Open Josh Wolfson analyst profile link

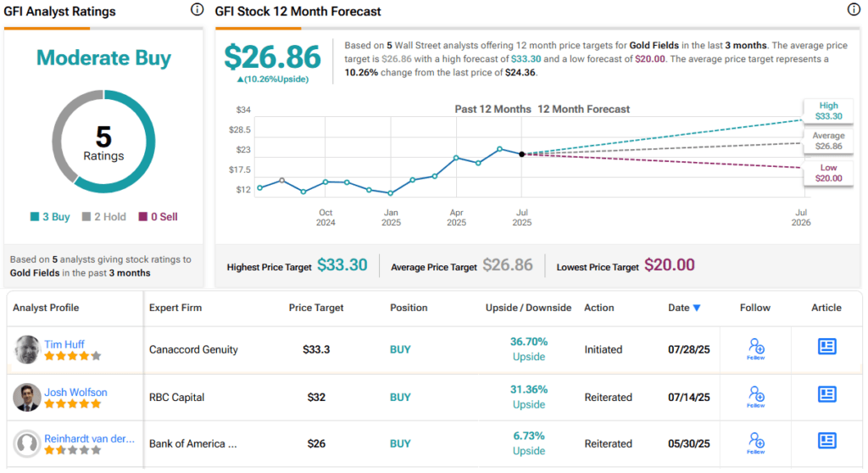point(75,392)
